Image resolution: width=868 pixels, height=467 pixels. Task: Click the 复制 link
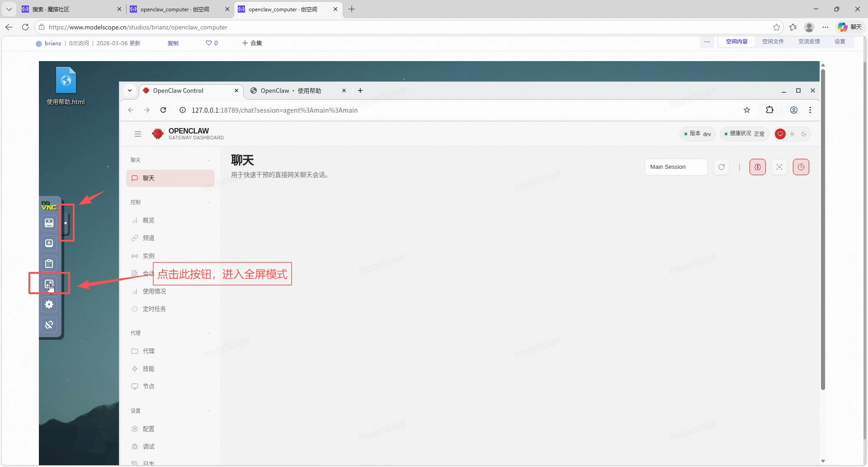[173, 43]
